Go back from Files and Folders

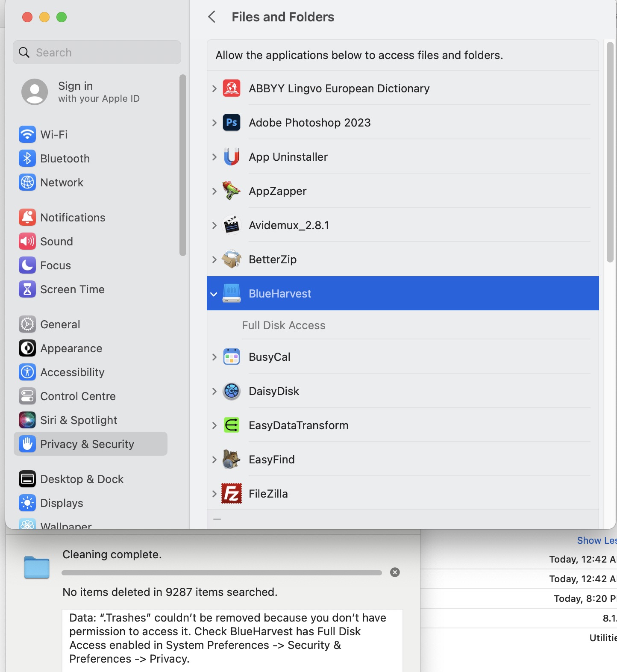click(212, 17)
